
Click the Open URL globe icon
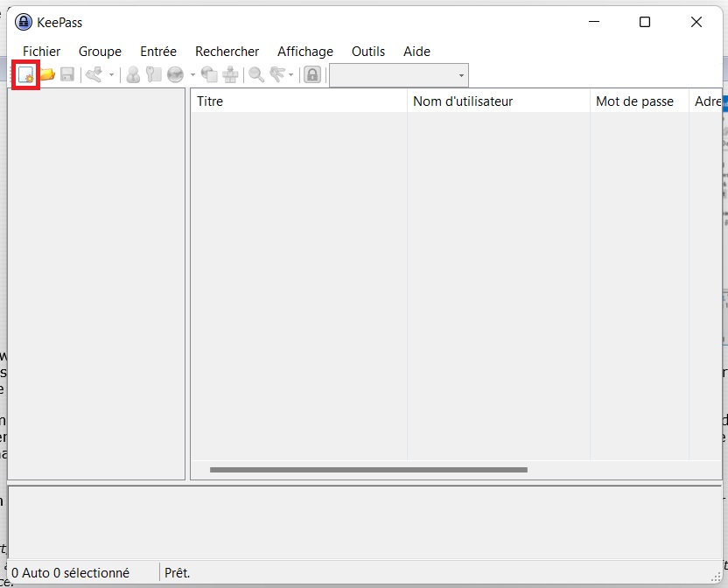pyautogui.click(x=175, y=75)
